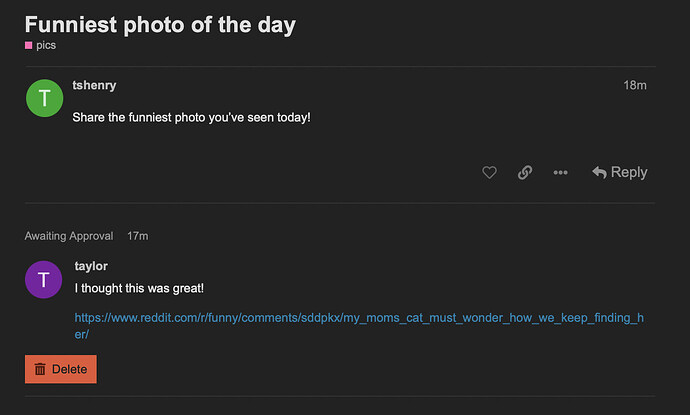Open taylor's purple avatar

pyautogui.click(x=44, y=278)
